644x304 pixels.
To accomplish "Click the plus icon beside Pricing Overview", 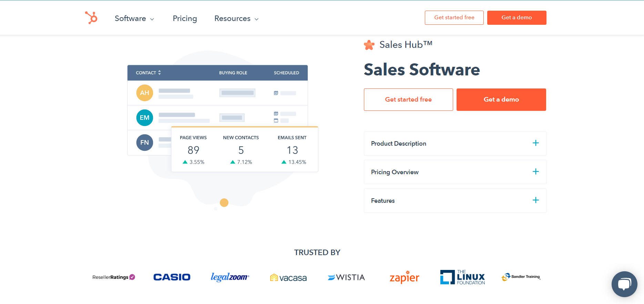I will [536, 171].
